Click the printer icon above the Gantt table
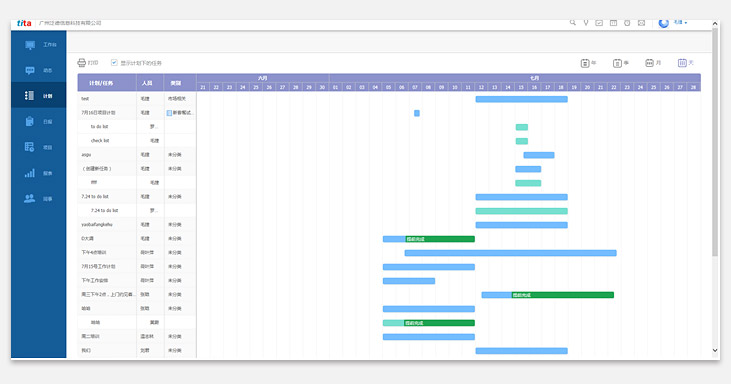This screenshot has width=731, height=384. [x=82, y=62]
